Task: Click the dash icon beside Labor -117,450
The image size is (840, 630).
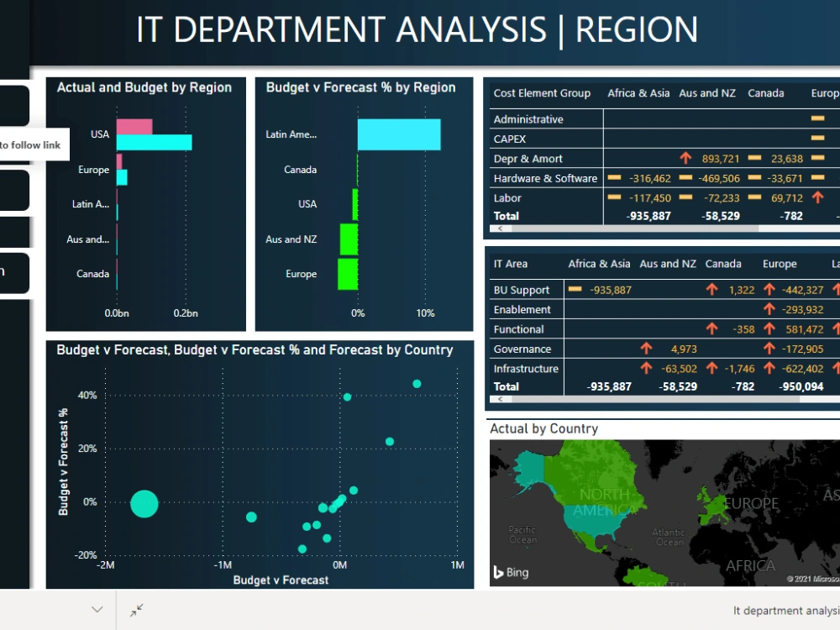Action: (614, 197)
